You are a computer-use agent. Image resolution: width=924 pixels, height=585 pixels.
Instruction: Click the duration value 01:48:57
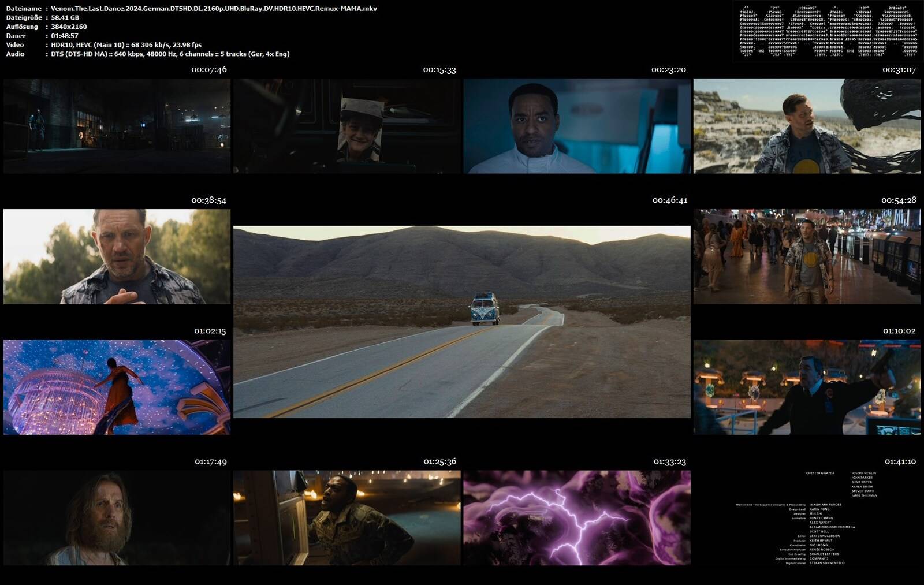coord(65,36)
